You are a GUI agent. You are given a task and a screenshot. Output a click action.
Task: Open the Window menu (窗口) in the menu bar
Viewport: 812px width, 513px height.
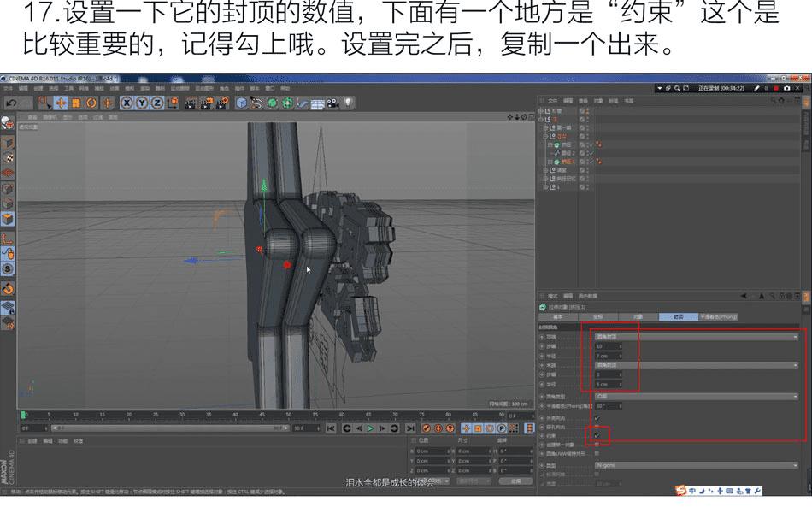pyautogui.click(x=270, y=89)
